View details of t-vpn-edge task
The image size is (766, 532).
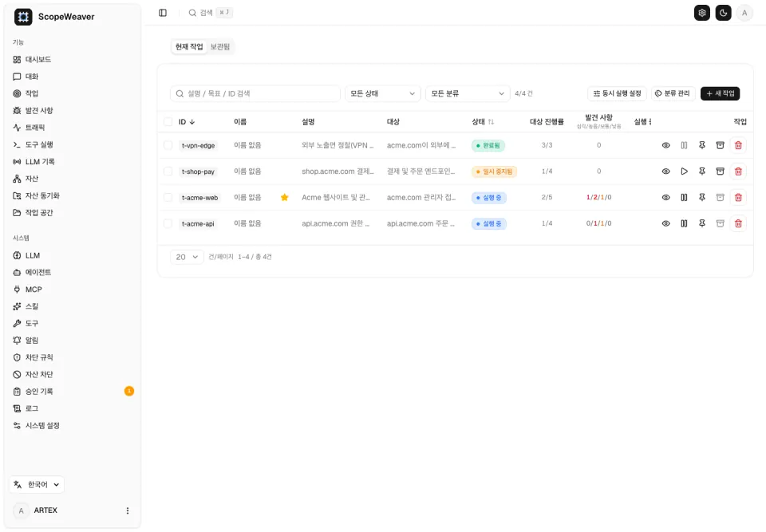click(665, 145)
